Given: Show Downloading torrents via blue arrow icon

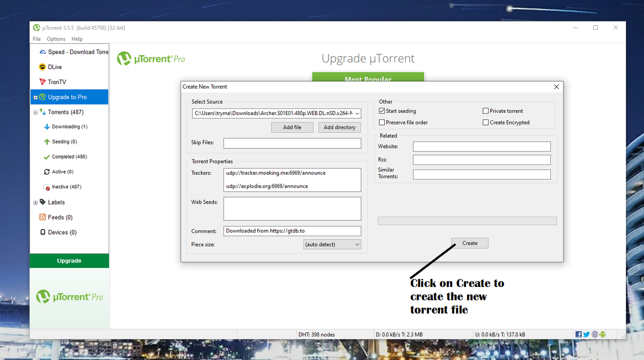Looking at the screenshot, I should pyautogui.click(x=47, y=127).
